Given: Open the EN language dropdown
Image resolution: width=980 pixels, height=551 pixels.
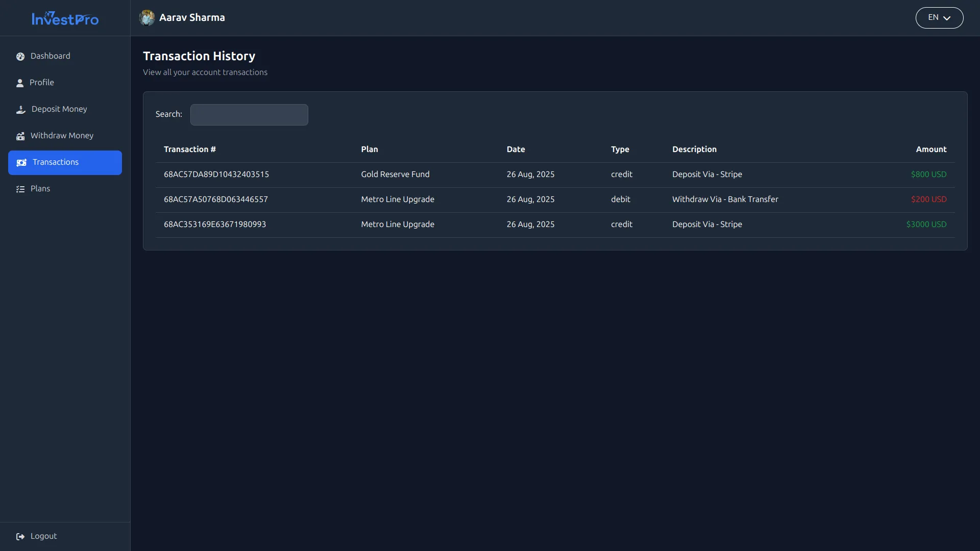Looking at the screenshot, I should [x=933, y=18].
